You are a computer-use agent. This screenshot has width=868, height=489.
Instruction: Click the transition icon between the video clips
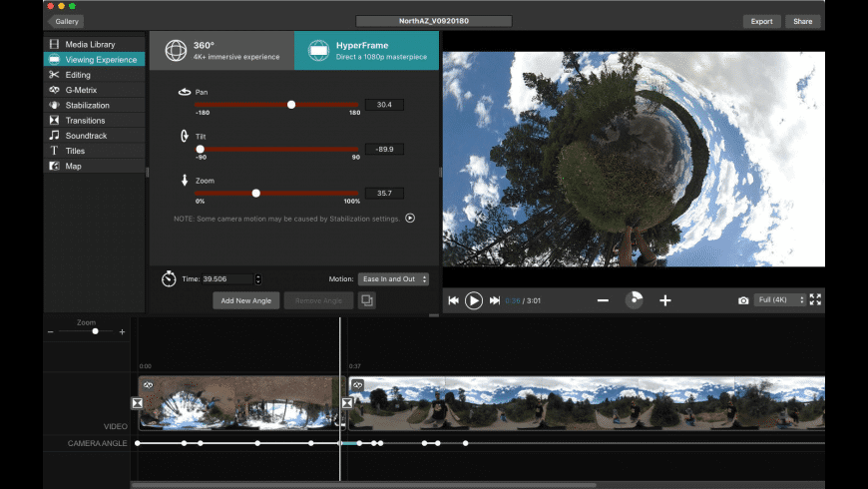coord(346,402)
